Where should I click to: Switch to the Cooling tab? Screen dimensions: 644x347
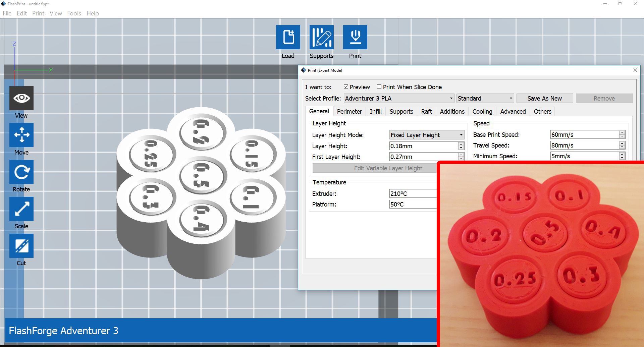click(x=482, y=111)
